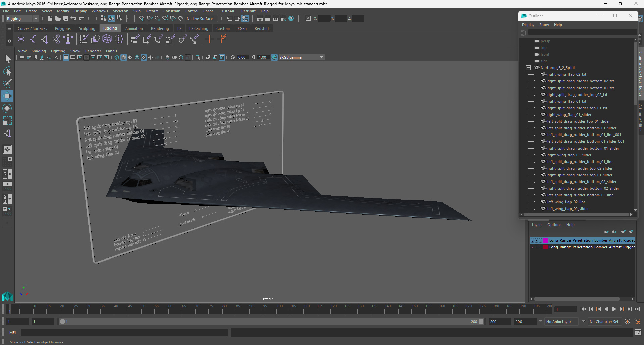Click the Create Cluster shelf icon

[x=119, y=39]
